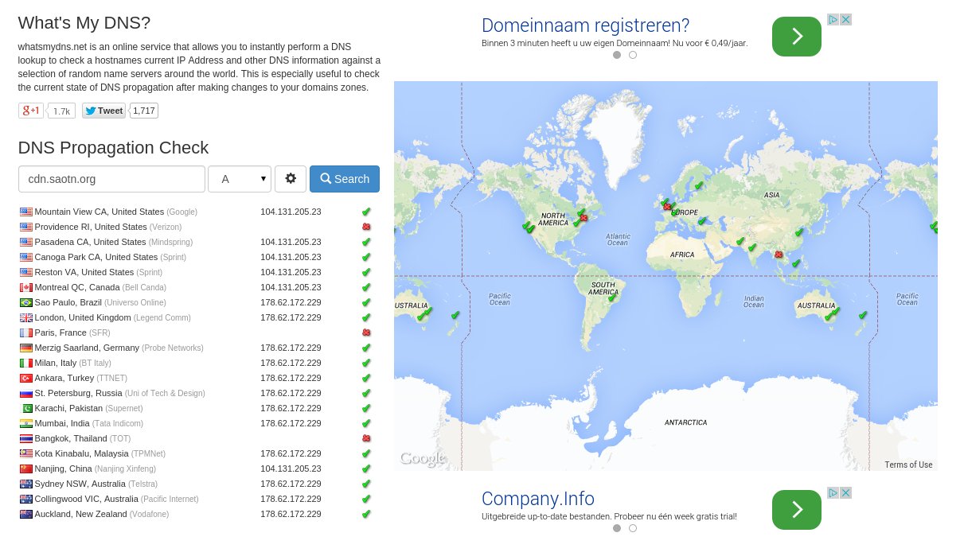Click the green arrow on Domeinnaam registreren ad
The width and height of the screenshot is (964, 560).
[x=797, y=37]
